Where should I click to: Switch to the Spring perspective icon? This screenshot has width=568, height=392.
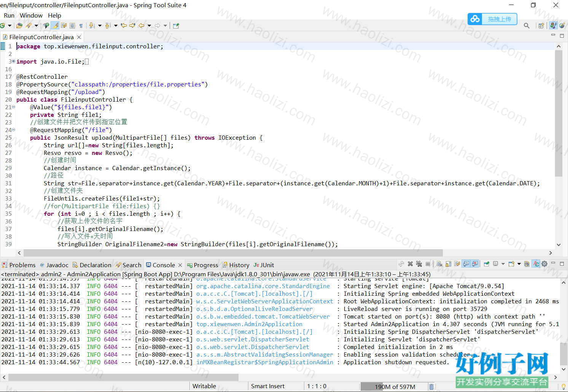[562, 25]
